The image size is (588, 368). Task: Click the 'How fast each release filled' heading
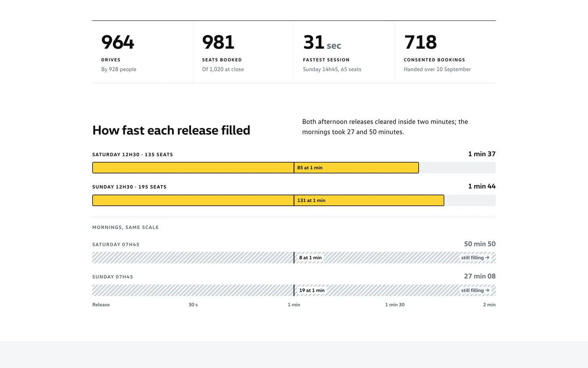click(x=171, y=130)
